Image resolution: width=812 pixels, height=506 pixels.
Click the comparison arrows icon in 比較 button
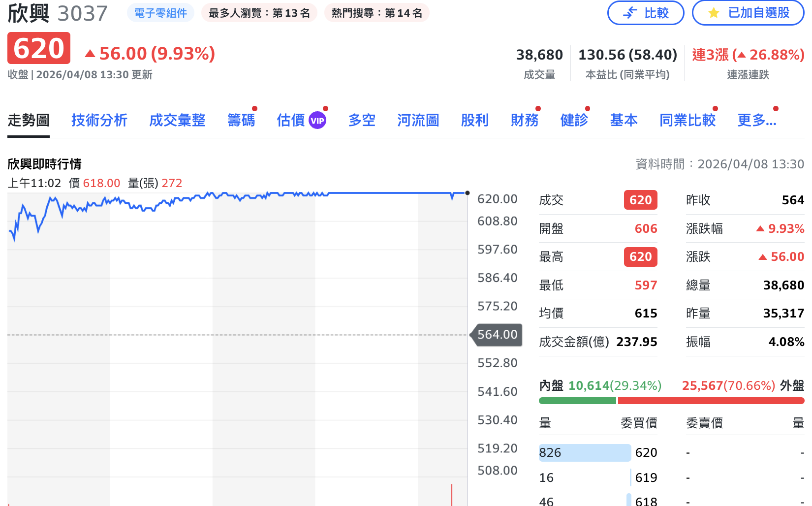[630, 13]
